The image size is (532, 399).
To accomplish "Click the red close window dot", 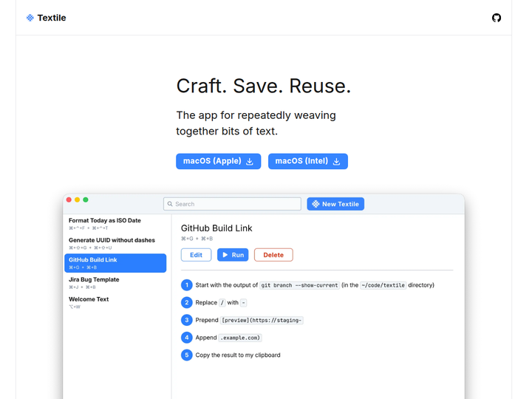I will coord(69,199).
